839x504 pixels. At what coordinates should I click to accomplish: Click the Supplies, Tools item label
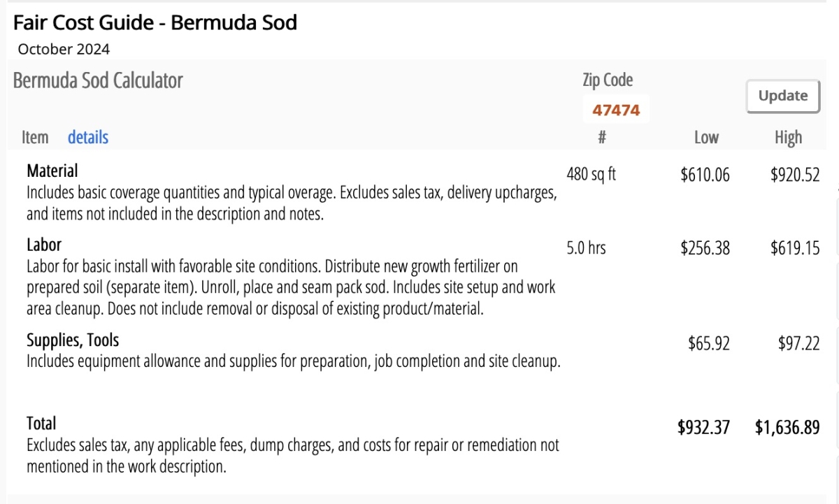pyautogui.click(x=73, y=340)
